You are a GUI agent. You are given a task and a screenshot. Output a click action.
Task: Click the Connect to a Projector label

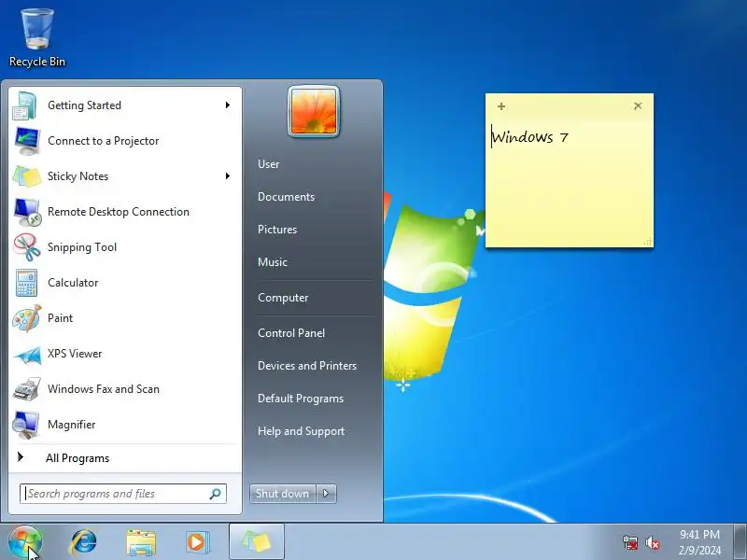coord(103,141)
